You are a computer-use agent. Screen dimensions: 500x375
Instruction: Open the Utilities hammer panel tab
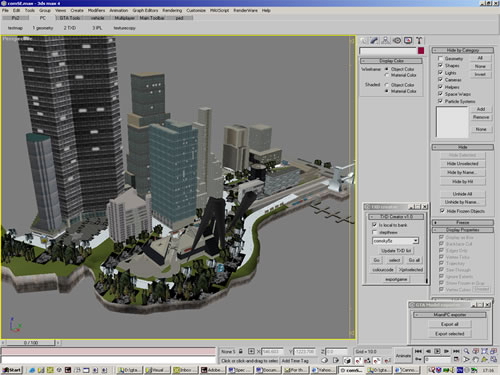419,41
